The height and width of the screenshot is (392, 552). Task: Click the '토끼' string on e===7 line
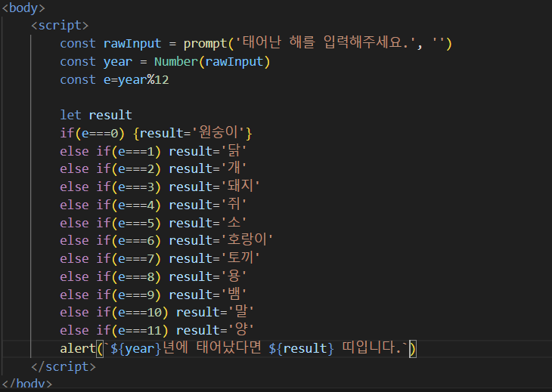coord(240,258)
